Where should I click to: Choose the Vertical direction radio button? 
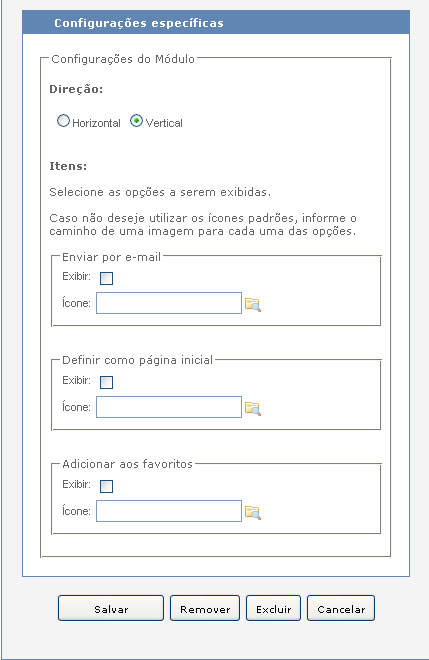click(136, 121)
